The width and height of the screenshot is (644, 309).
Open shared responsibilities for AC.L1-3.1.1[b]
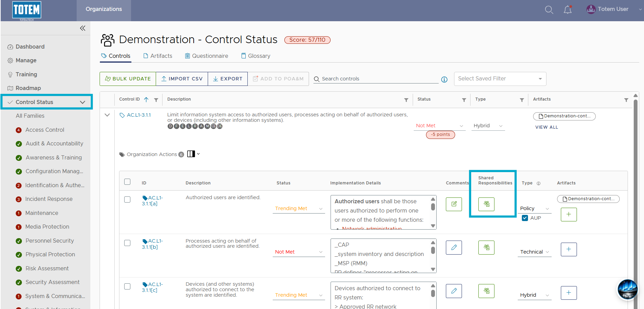[x=486, y=247]
